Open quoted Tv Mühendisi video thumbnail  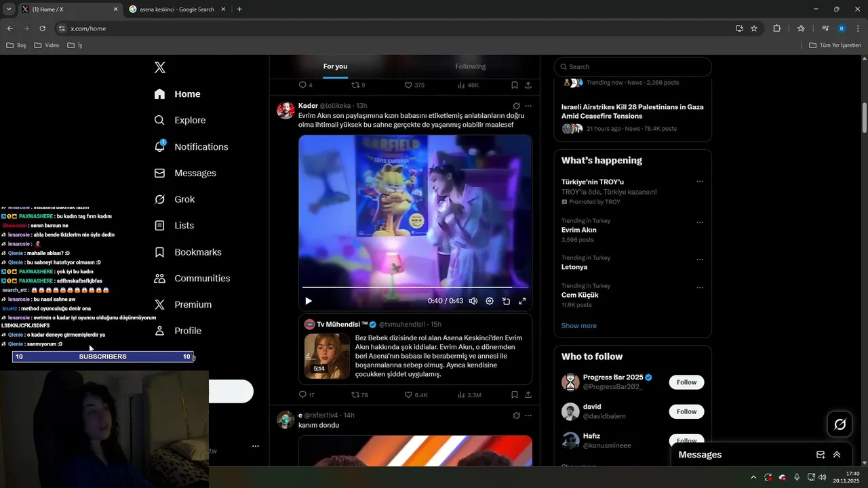(x=327, y=356)
